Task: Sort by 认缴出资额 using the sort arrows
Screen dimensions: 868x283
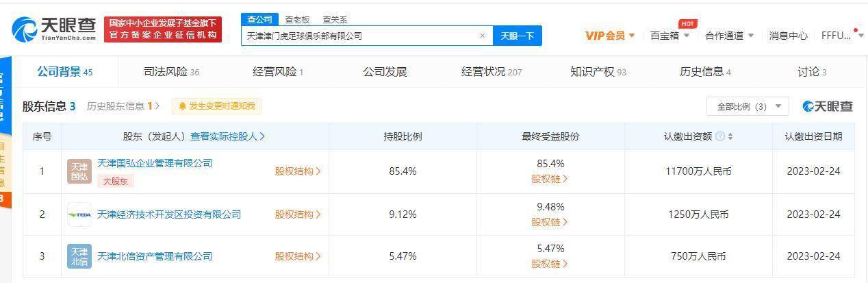Action: tap(730, 136)
